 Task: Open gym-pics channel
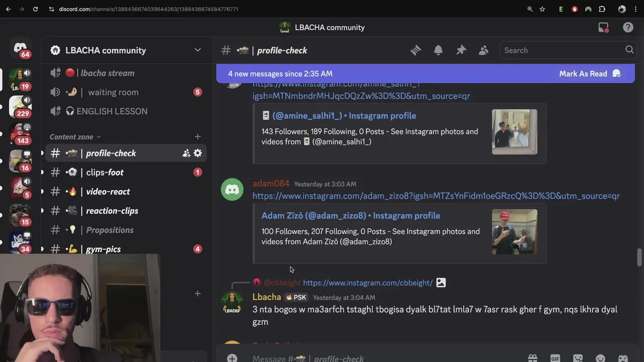point(126,249)
